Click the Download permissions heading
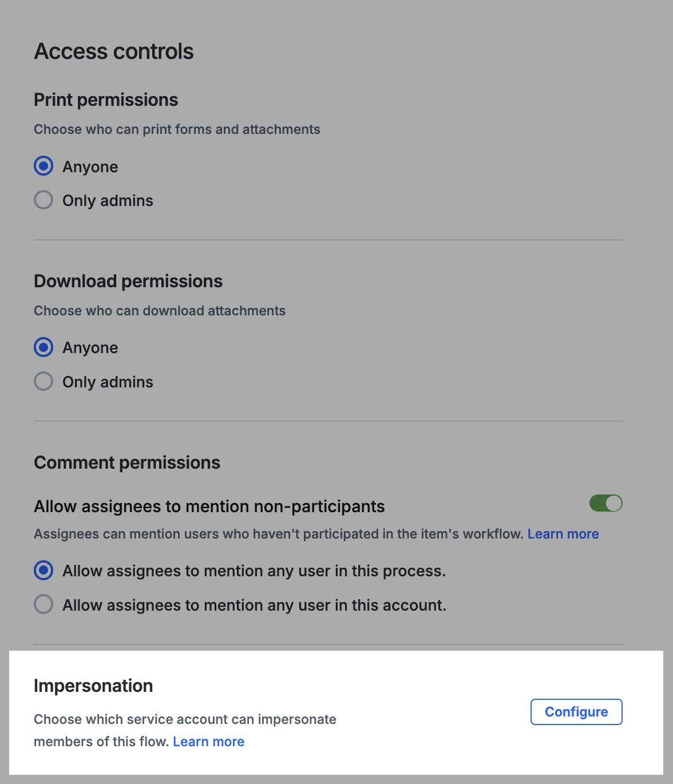This screenshot has height=784, width=673. pos(128,281)
